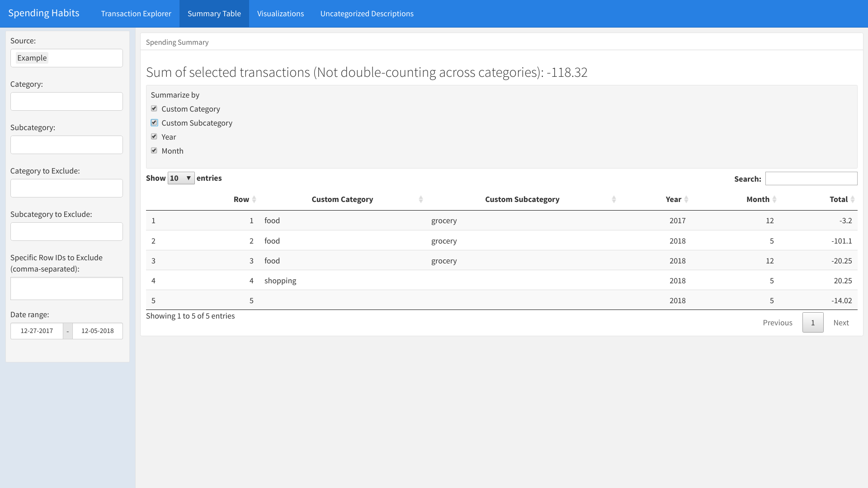Open the Category to Exclude selector
This screenshot has height=488, width=868.
click(66, 188)
